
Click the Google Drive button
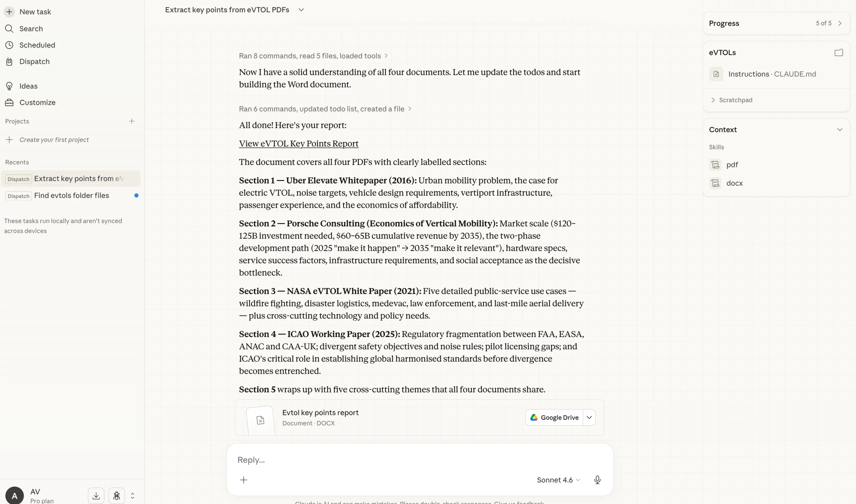[x=554, y=417]
